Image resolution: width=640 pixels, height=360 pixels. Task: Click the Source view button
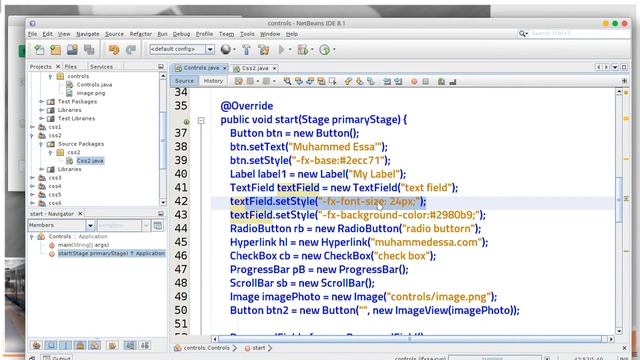pyautogui.click(x=184, y=81)
